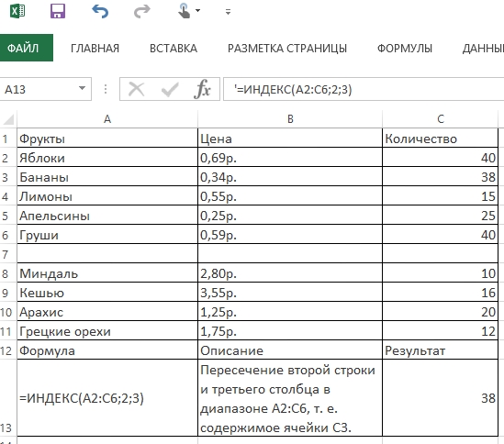
Task: Click the Цена header cell
Action: click(290, 139)
